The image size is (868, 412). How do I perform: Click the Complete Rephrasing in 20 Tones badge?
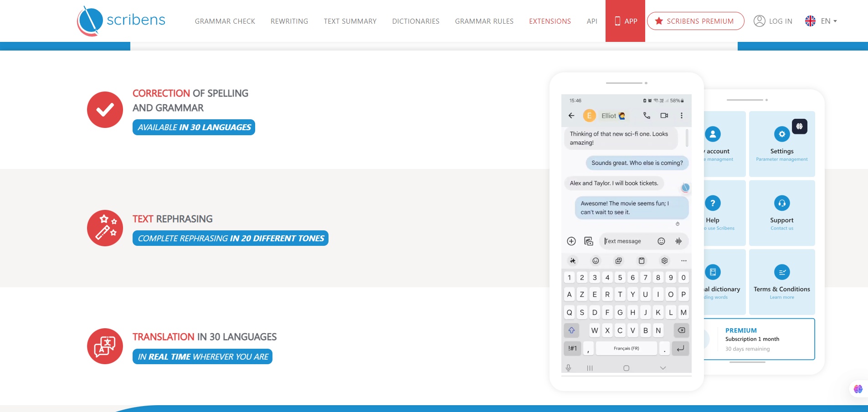coord(231,238)
